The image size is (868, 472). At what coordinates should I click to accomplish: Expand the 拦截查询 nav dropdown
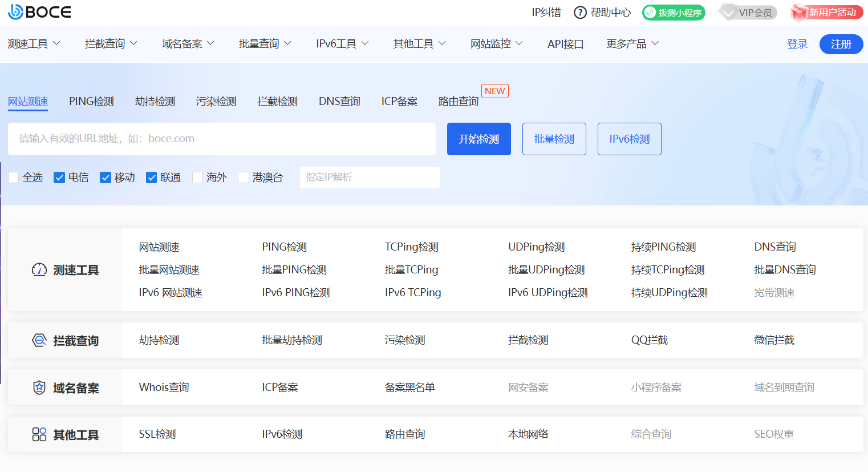click(111, 44)
